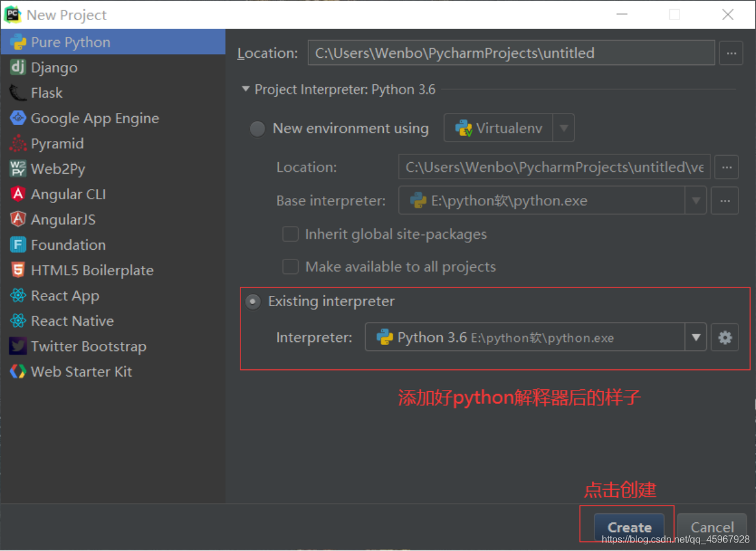Select New environment using radio button
The width and height of the screenshot is (756, 551).
(x=257, y=129)
